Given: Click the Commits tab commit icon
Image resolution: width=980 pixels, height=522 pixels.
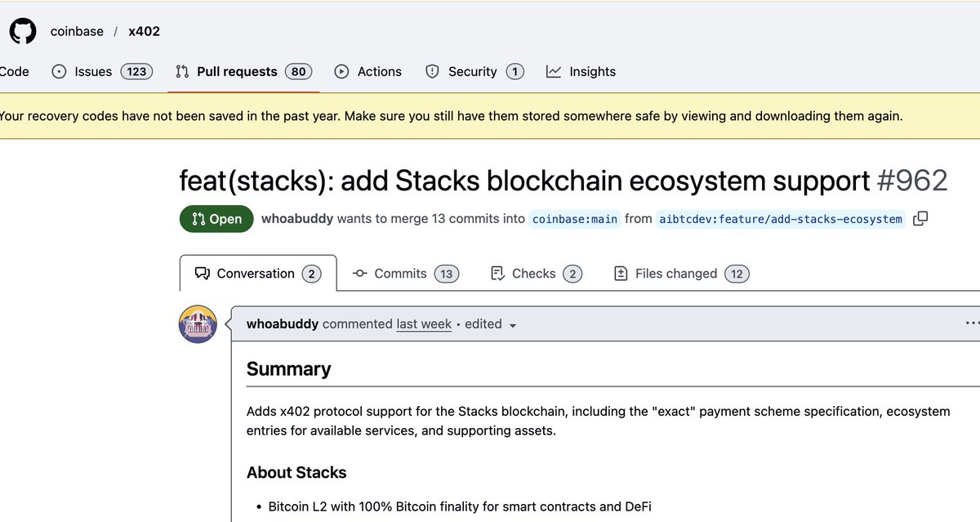Looking at the screenshot, I should tap(359, 274).
